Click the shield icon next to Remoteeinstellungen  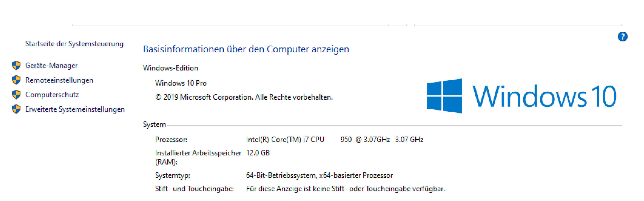[16, 80]
